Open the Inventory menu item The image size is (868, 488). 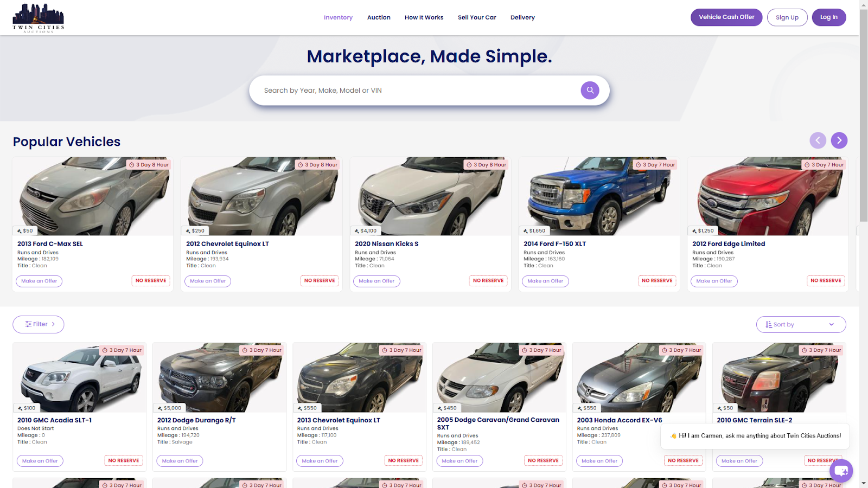pos(338,17)
